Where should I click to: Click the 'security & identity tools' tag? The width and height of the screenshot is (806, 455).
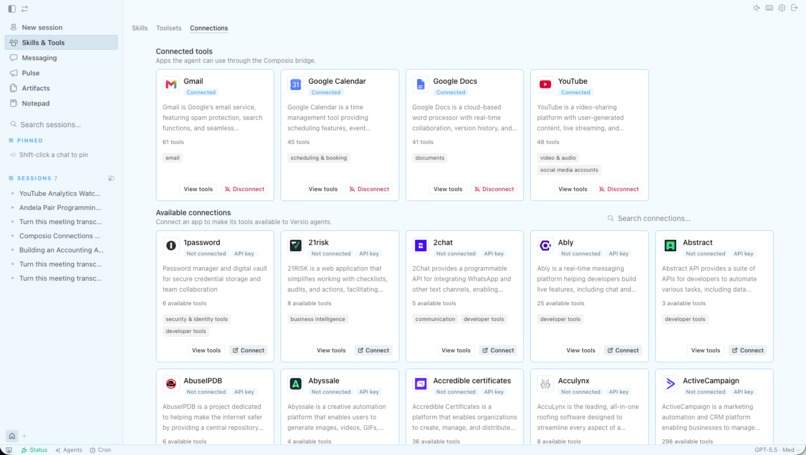197,319
